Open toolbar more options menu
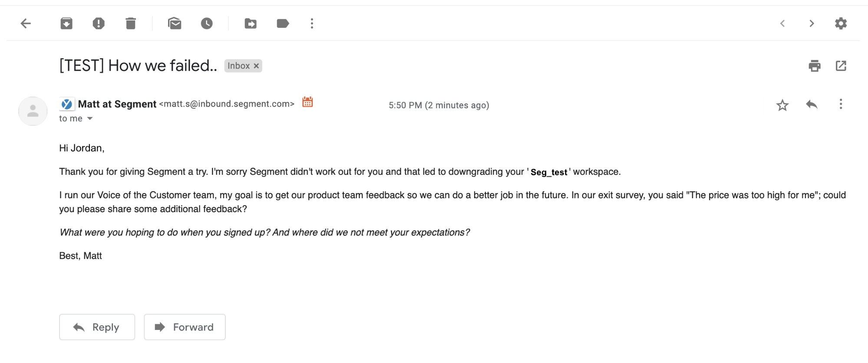This screenshot has width=868, height=363. pos(312,23)
